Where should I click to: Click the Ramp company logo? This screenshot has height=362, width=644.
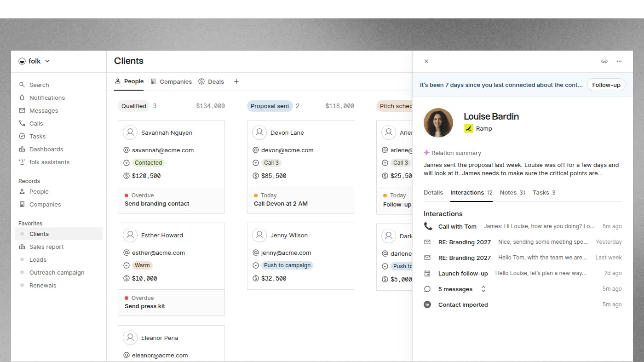(468, 128)
